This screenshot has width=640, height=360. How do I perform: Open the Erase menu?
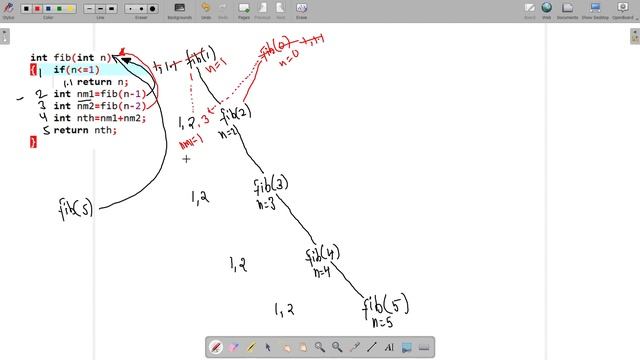coord(301,10)
